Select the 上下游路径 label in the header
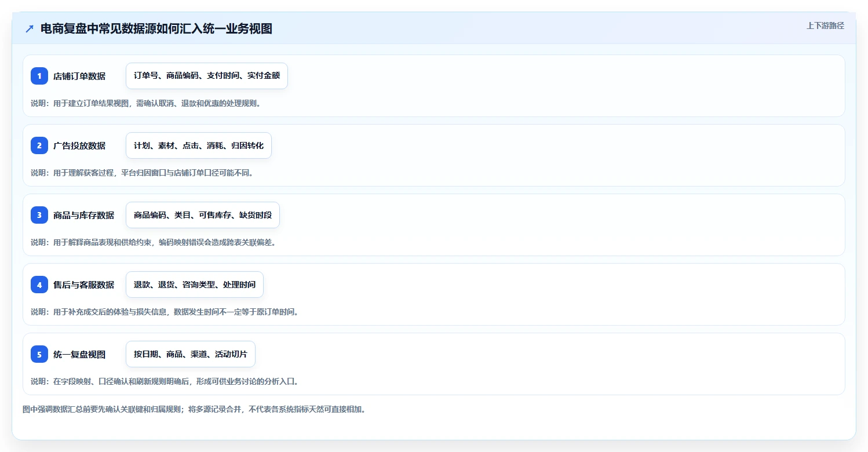This screenshot has height=452, width=868. point(825,25)
